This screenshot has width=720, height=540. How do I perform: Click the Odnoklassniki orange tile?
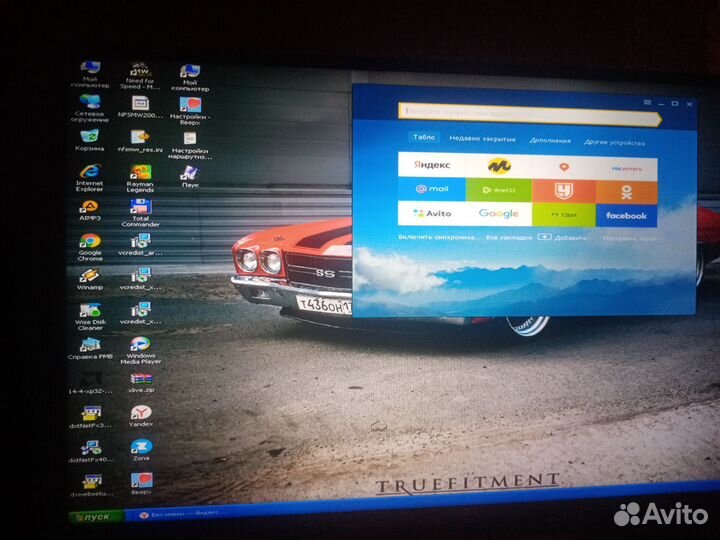(x=627, y=191)
